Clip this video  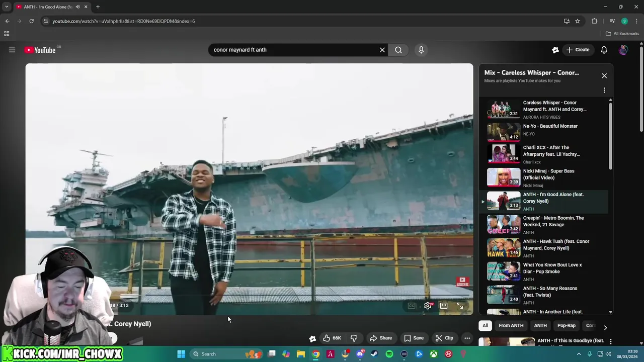[x=444, y=338]
